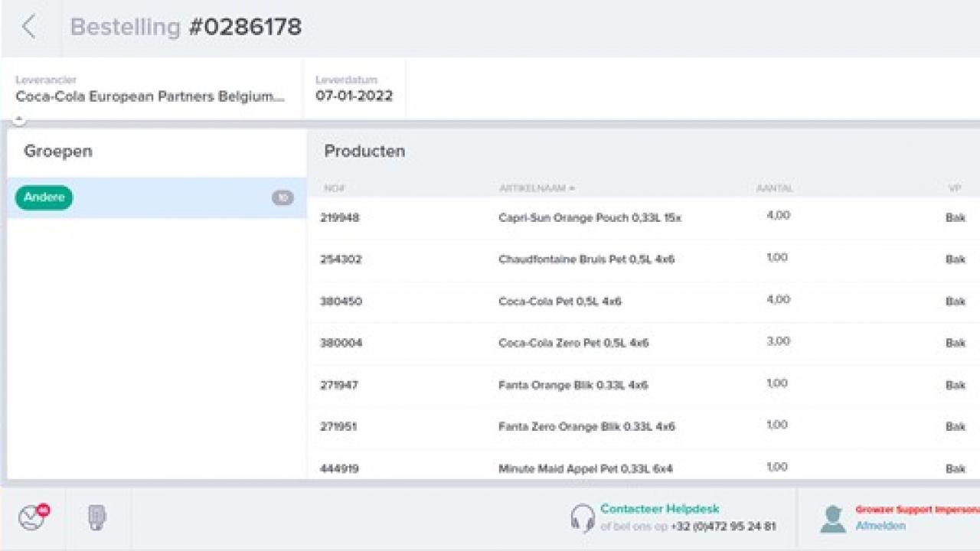
Task: Click the headset helpdesk icon
Action: 583,518
